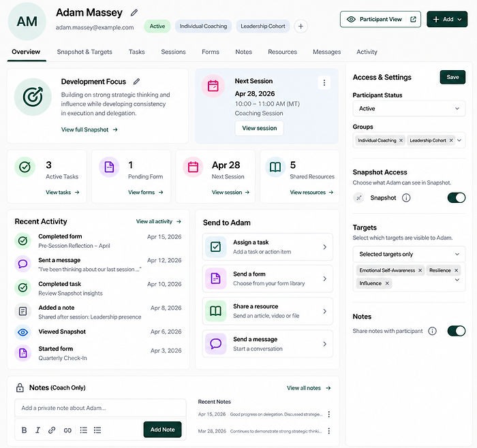
Task: Open the Selected targets only dropdown
Action: 409,254
